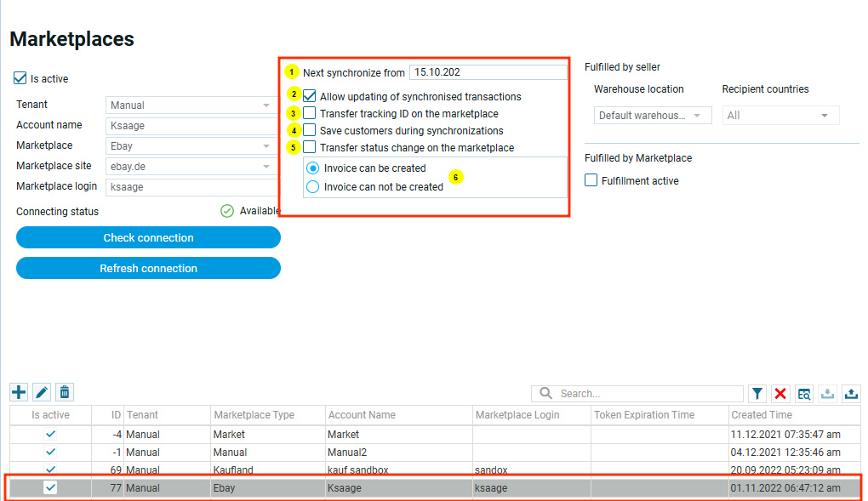Screen dimensions: 868x501
Task: Click the delete trash bin icon
Action: [65, 392]
